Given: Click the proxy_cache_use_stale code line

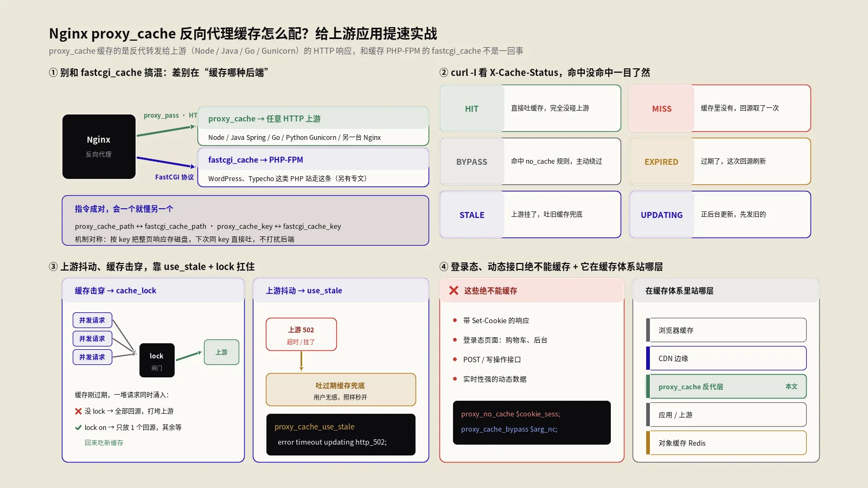Looking at the screenshot, I should (314, 427).
